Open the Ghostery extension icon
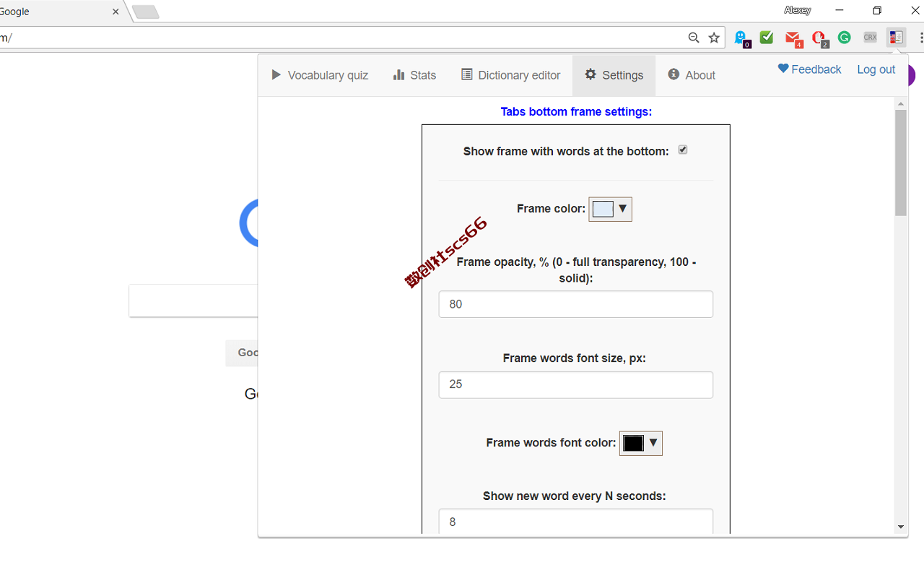The height and width of the screenshot is (578, 924). (741, 38)
